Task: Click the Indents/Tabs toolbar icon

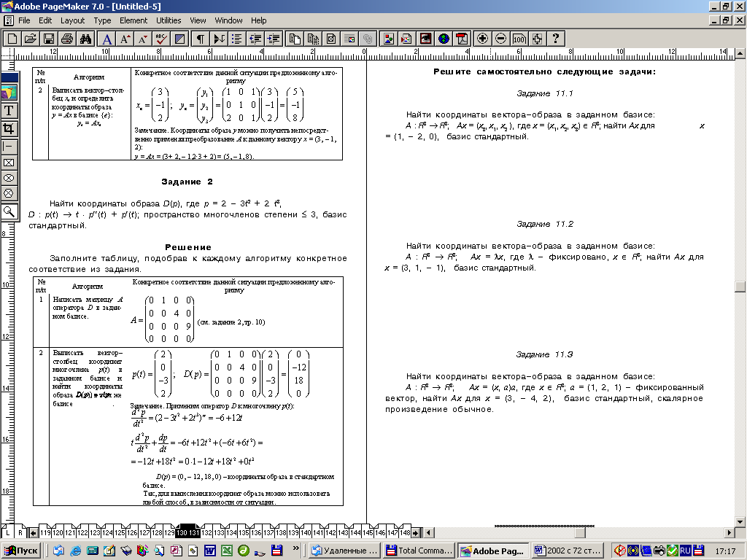Action: pos(219,39)
